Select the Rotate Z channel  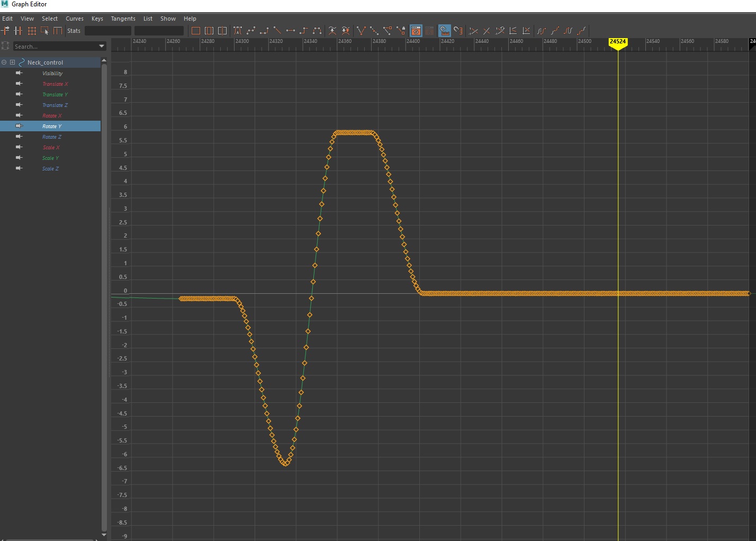point(52,137)
